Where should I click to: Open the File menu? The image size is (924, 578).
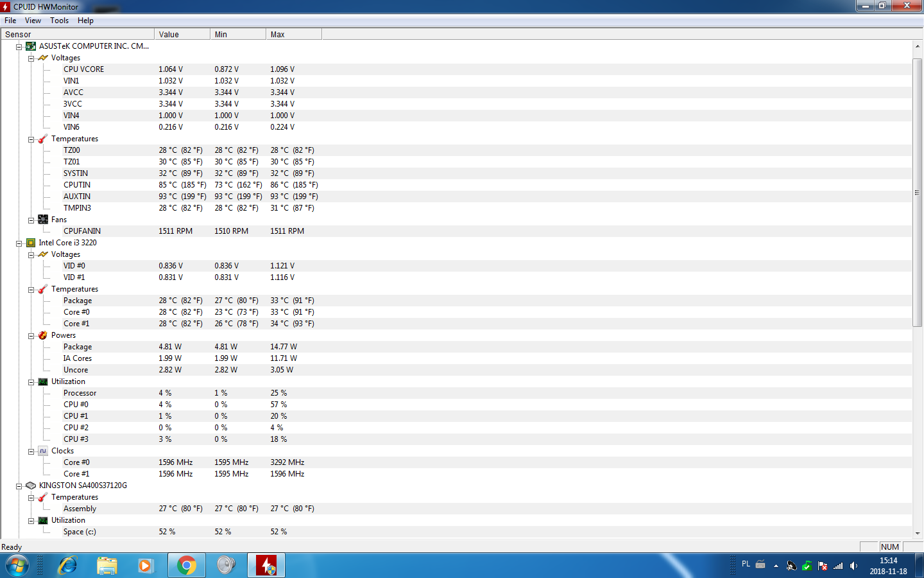pyautogui.click(x=10, y=21)
